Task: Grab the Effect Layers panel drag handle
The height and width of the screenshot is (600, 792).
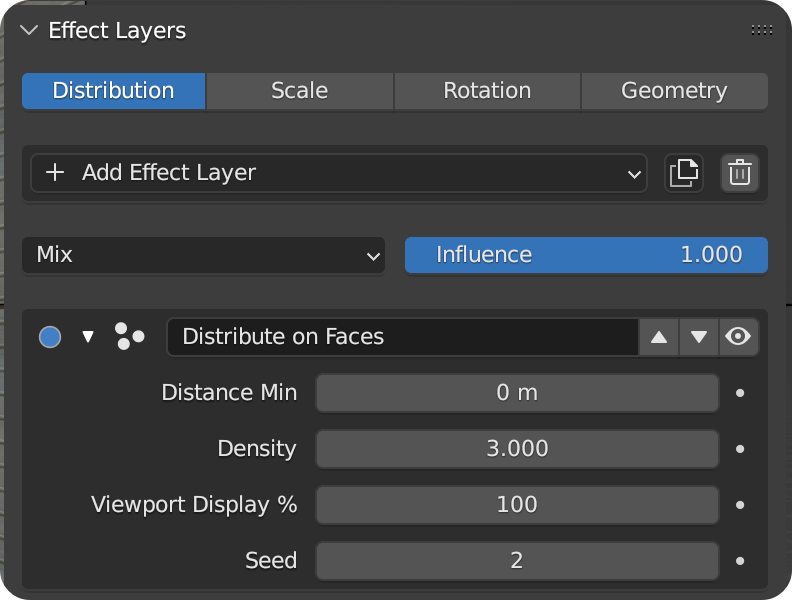Action: coord(761,30)
